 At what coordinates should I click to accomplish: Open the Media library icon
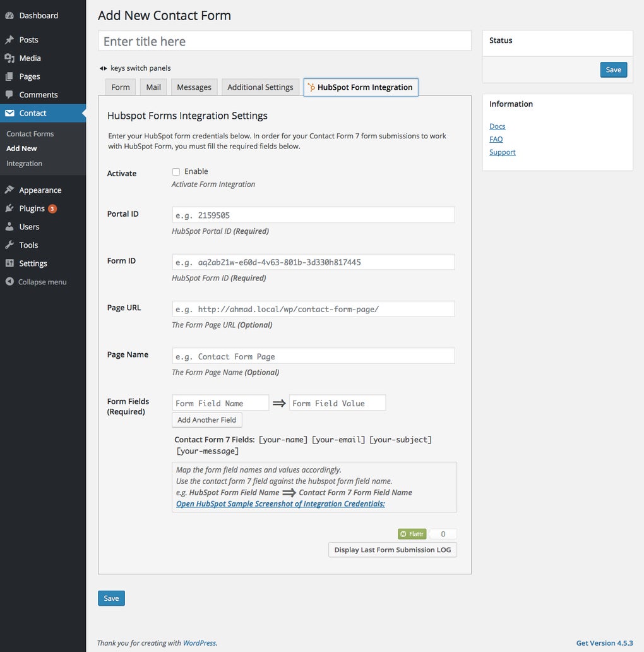[10, 57]
